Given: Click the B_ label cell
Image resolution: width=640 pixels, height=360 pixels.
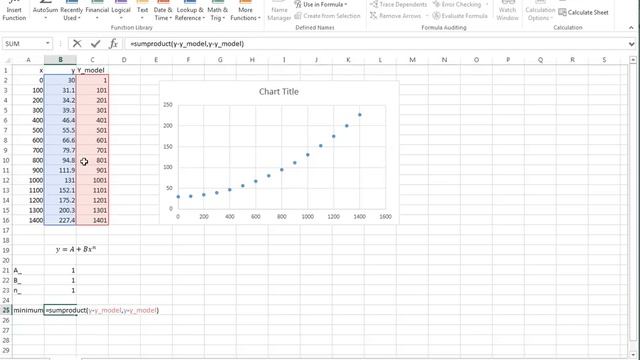Looking at the screenshot, I should [28, 280].
